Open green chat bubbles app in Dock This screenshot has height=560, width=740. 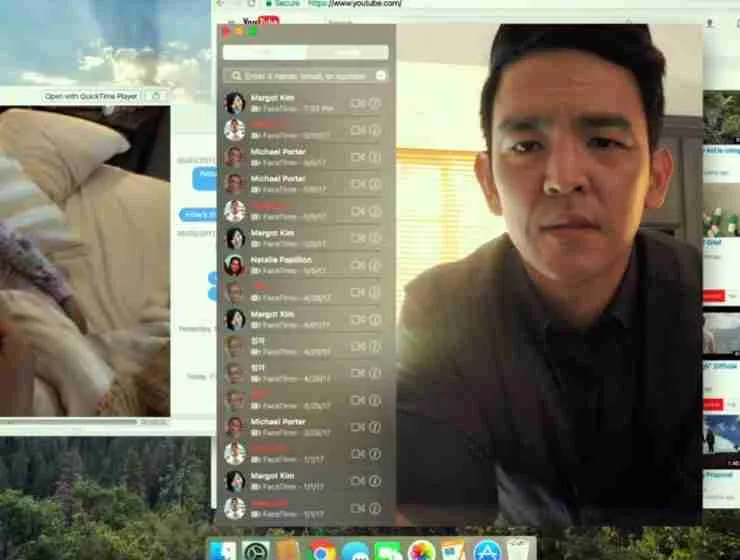pyautogui.click(x=388, y=551)
